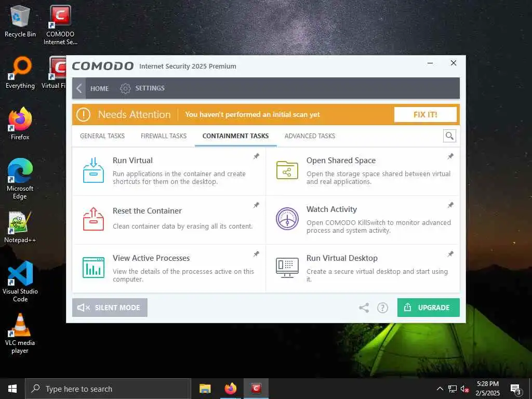Select the Microsoft Edge desktop shortcut

pos(20,179)
